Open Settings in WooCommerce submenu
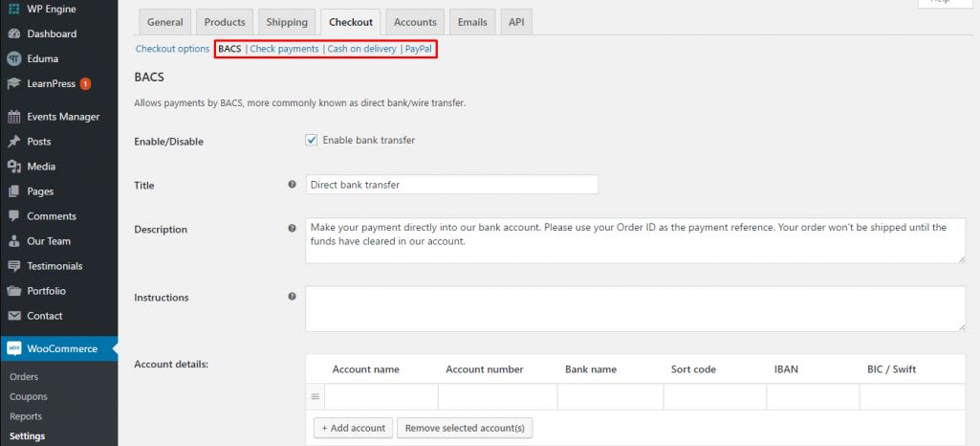Viewport: 980px width, 446px height. (28, 436)
